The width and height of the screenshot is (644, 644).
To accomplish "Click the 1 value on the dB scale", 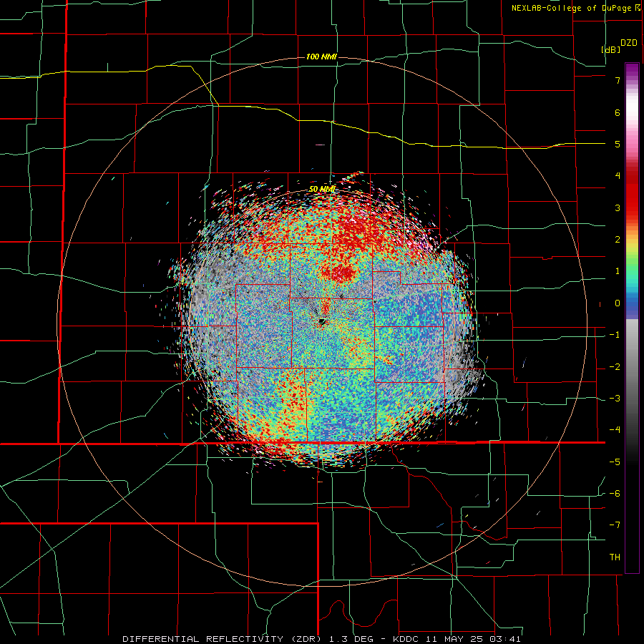I will (618, 271).
